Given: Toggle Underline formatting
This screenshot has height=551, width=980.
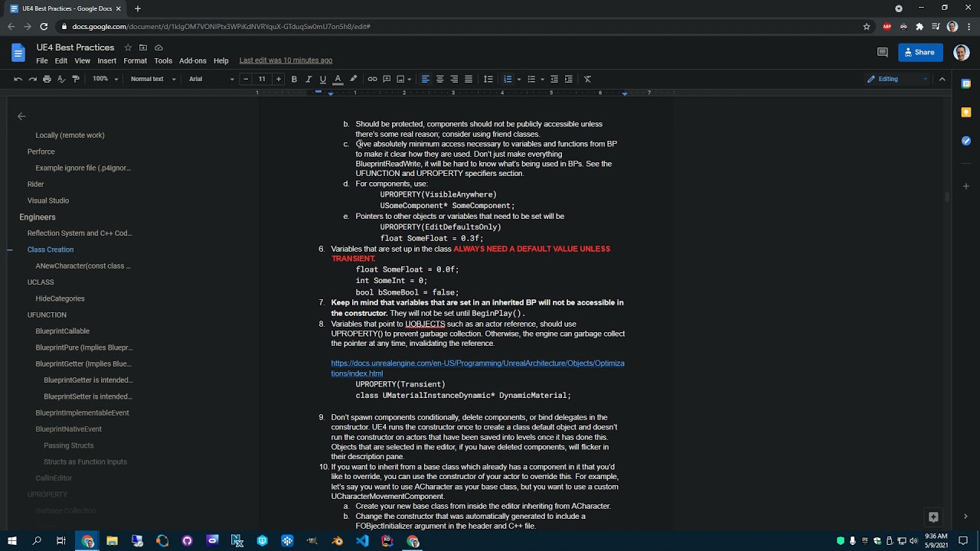Looking at the screenshot, I should pyautogui.click(x=323, y=79).
